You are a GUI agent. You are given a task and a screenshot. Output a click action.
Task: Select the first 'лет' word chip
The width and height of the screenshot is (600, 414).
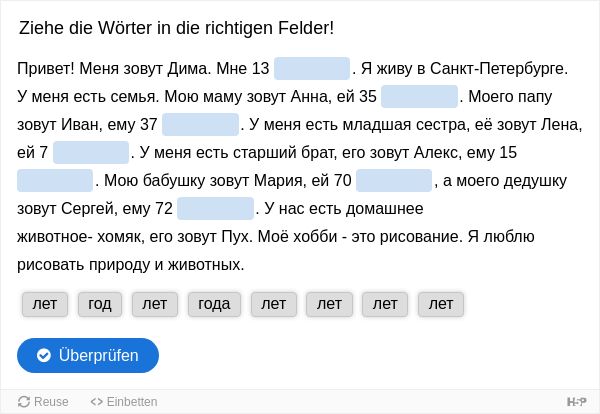click(45, 304)
